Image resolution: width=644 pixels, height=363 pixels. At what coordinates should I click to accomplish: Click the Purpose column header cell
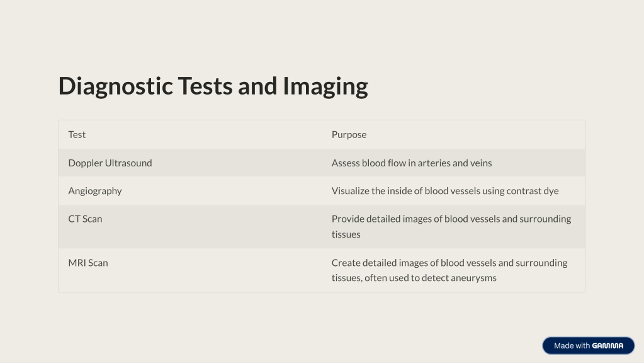pyautogui.click(x=453, y=134)
